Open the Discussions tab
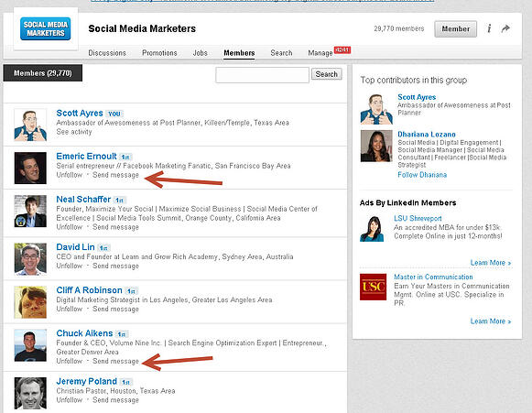 coord(107,53)
